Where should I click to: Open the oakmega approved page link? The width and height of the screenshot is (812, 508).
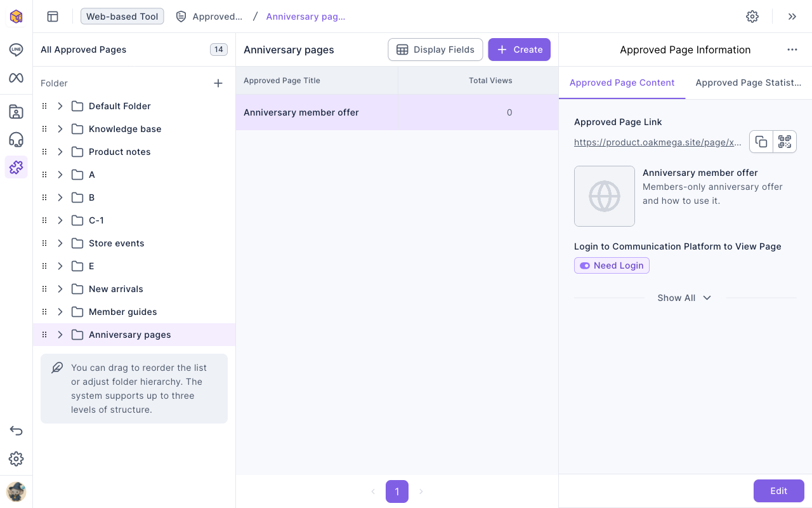click(x=658, y=142)
